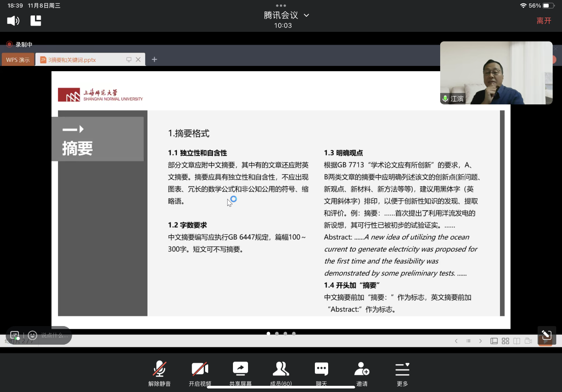Screen dimensions: 562x392
Task: Click the 邀请 invite icon
Action: coord(362,373)
